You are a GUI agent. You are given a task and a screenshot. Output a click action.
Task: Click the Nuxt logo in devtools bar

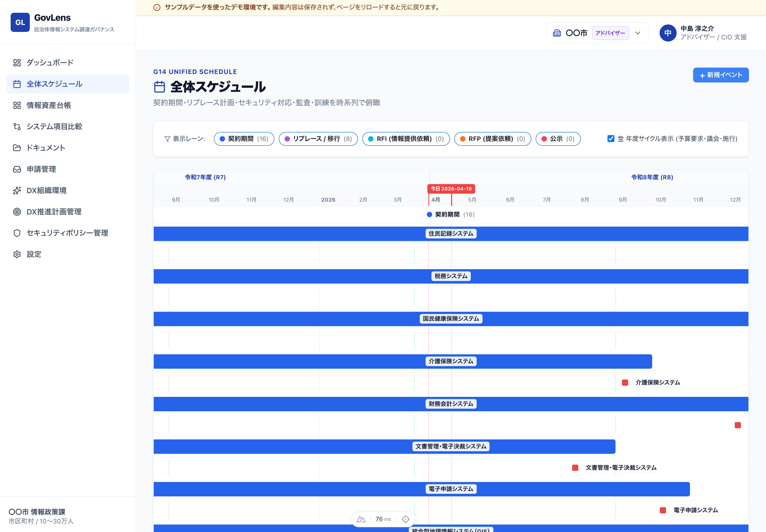pyautogui.click(x=361, y=519)
